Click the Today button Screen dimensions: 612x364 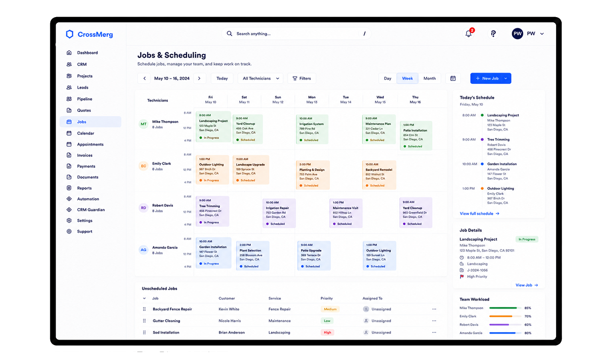(222, 79)
